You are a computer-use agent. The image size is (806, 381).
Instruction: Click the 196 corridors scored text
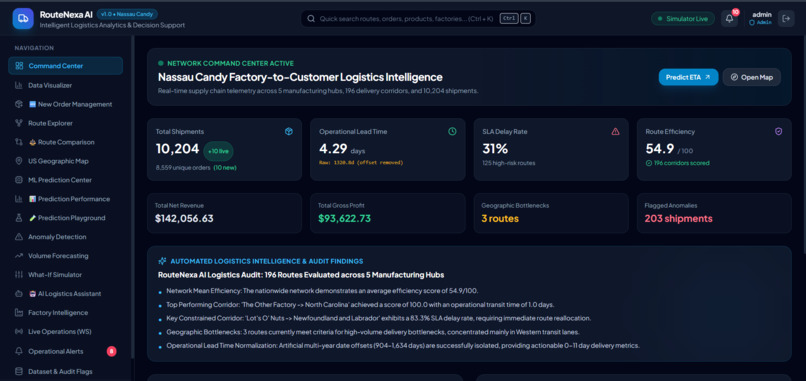pos(681,163)
